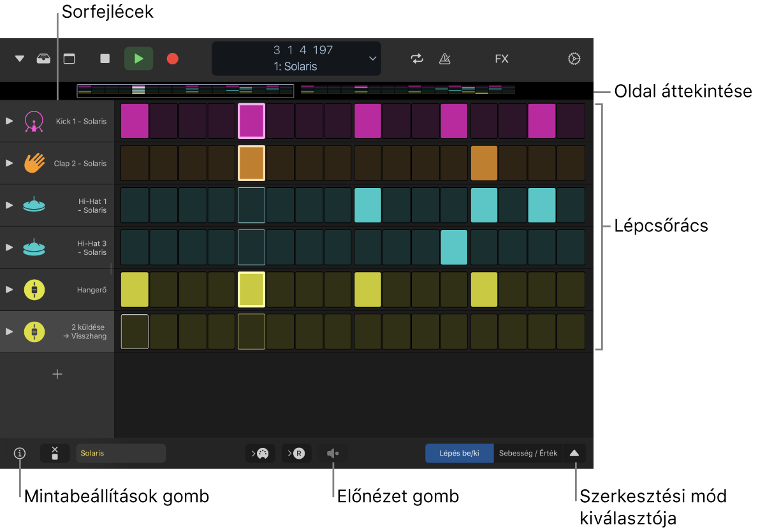Screen dimensions: 758x532
Task: Tap the Hi-Hat 1 cymbal icon
Action: point(34,205)
